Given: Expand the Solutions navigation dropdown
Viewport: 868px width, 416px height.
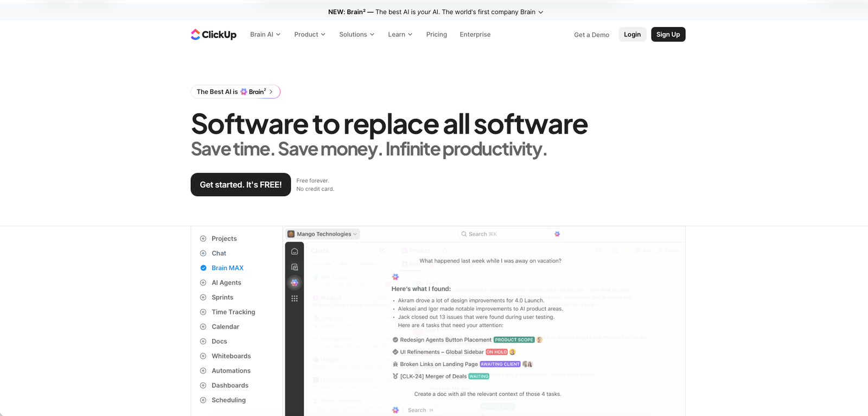Looking at the screenshot, I should pyautogui.click(x=357, y=34).
